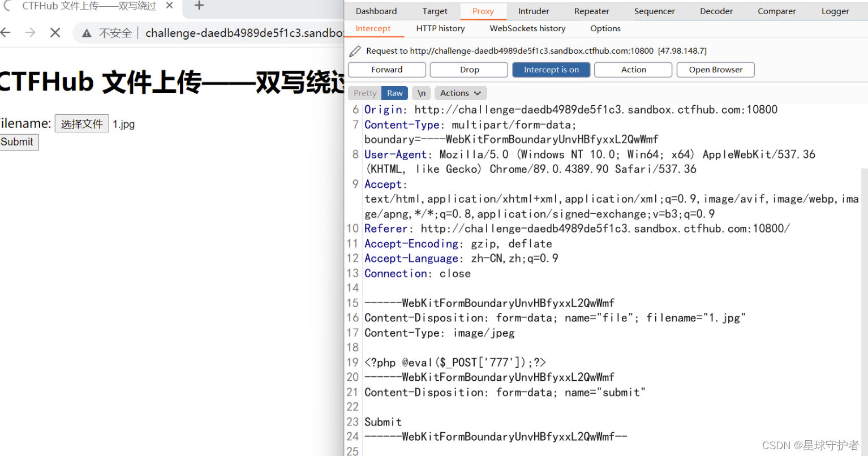Forward the intercepted request
This screenshot has width=868, height=456.
point(387,70)
